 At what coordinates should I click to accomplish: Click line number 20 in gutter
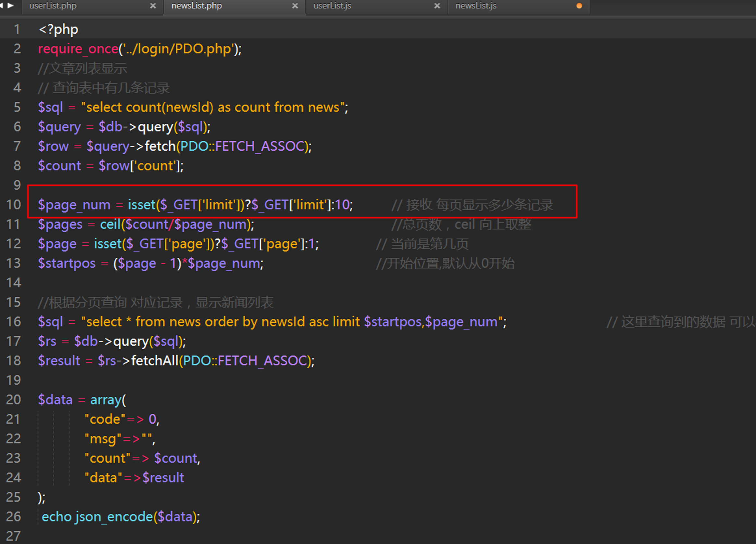point(14,399)
